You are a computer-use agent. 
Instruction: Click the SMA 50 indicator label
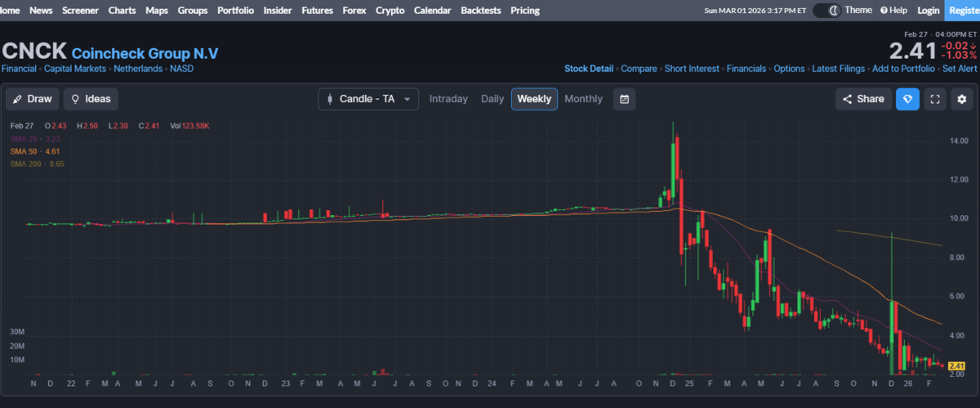[35, 151]
